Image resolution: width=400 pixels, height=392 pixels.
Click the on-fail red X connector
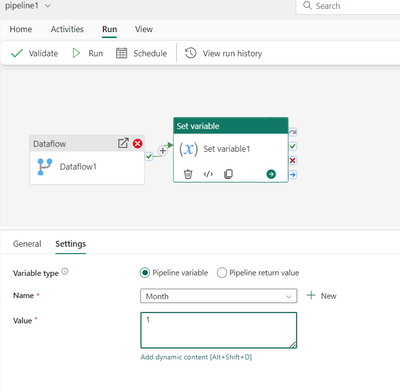[293, 161]
